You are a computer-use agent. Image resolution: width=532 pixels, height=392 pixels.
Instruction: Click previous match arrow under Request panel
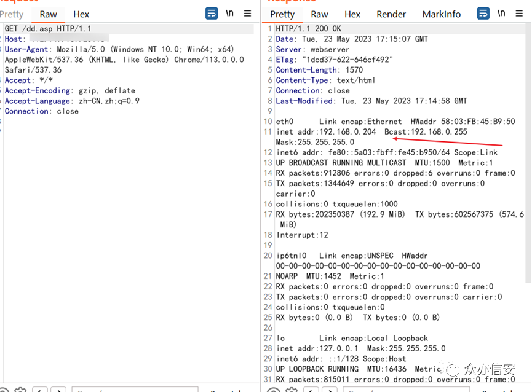click(39, 390)
